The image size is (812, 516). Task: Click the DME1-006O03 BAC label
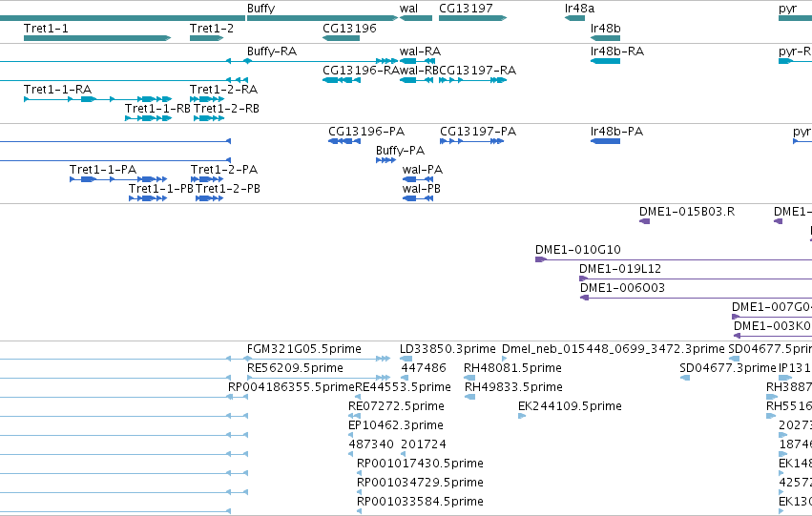[622, 288]
